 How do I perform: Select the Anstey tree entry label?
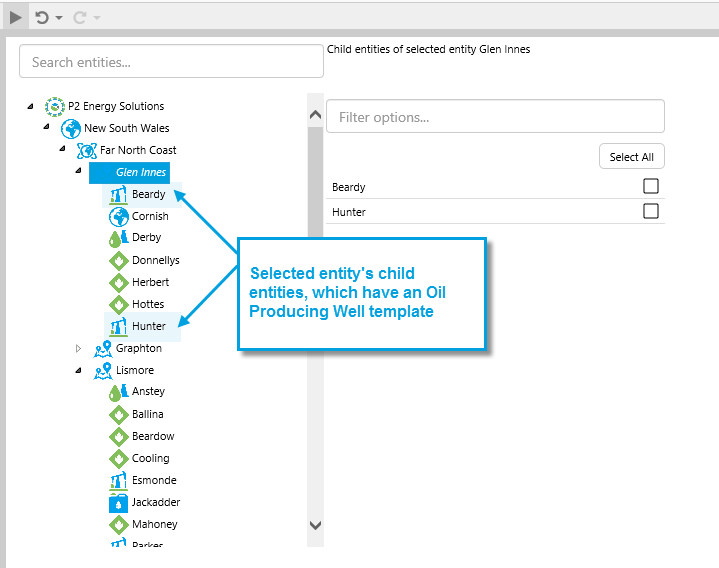pyautogui.click(x=148, y=391)
